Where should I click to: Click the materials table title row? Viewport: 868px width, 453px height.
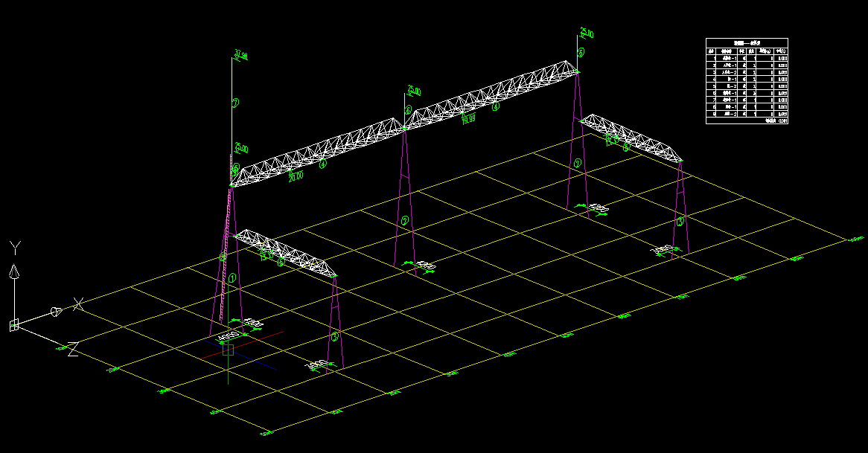point(747,42)
